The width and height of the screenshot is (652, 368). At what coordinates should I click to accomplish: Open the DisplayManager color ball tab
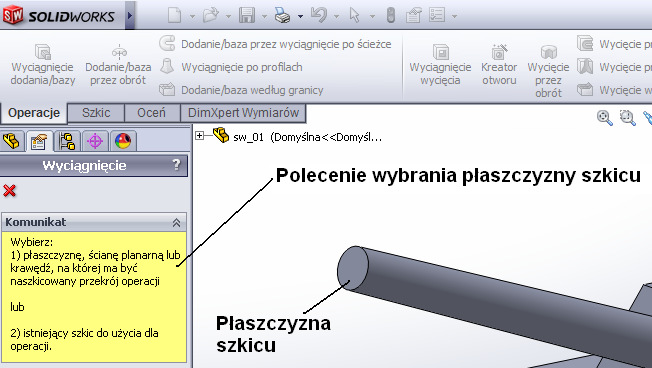(x=123, y=141)
